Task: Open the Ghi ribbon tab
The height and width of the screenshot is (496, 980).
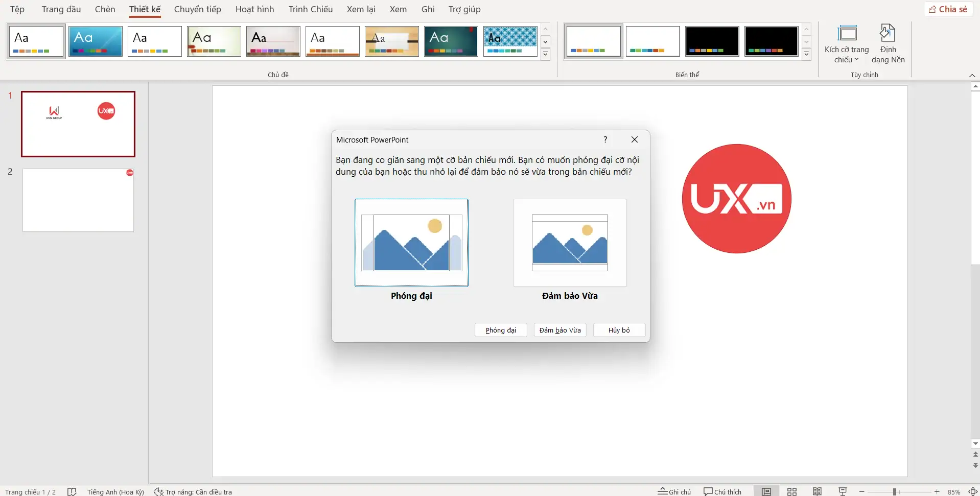Action: pyautogui.click(x=428, y=9)
